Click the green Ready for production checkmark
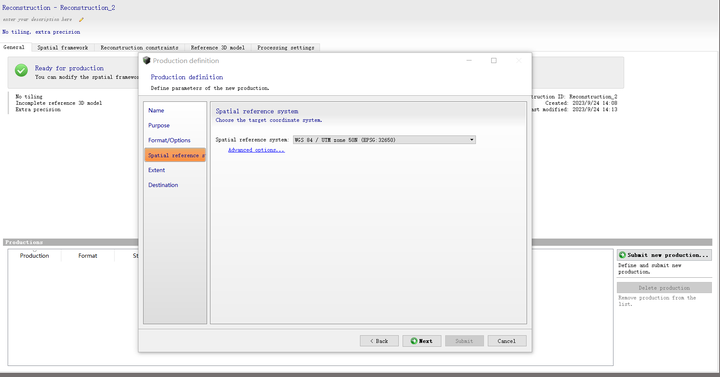This screenshot has height=377, width=720. coord(21,70)
